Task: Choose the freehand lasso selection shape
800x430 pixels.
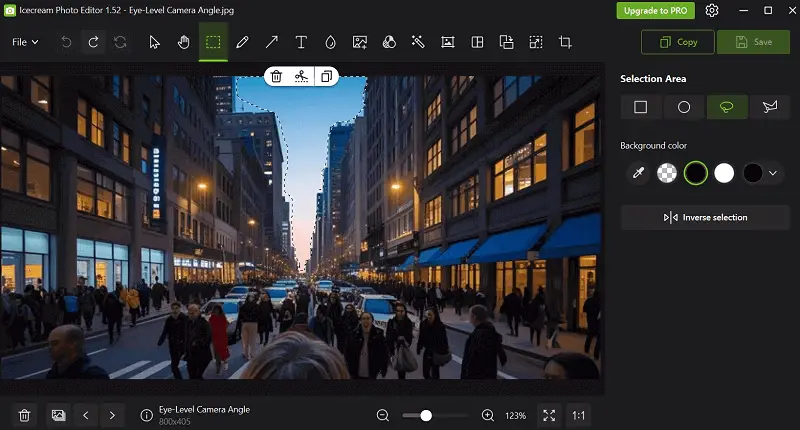Action: [727, 107]
